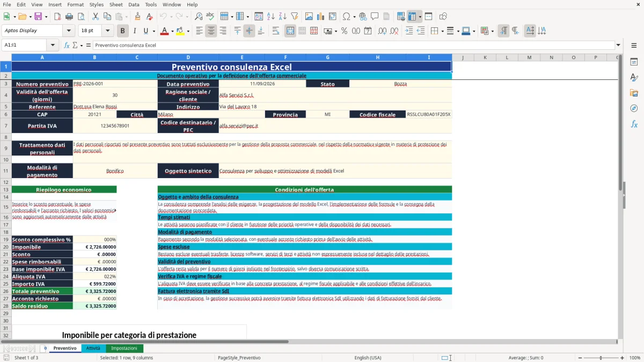Insert special character Omega icon
The height and width of the screenshot is (362, 644).
[x=346, y=17]
